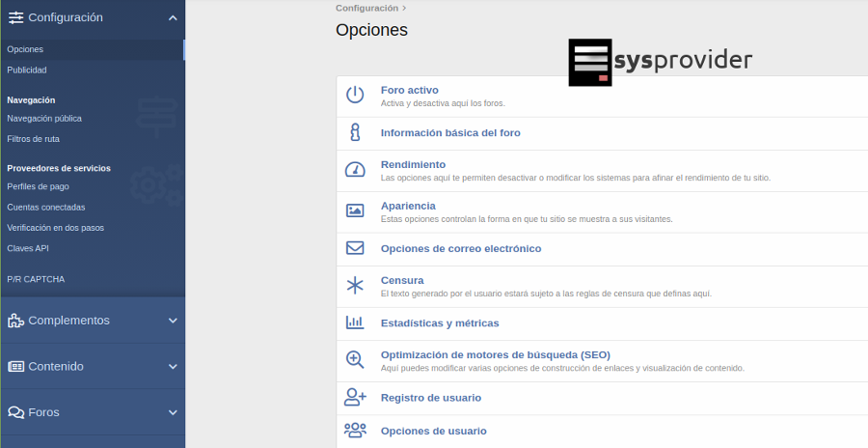Click the magnifier icon beside SEO optimization
This screenshot has width=868, height=448.
coord(355,360)
